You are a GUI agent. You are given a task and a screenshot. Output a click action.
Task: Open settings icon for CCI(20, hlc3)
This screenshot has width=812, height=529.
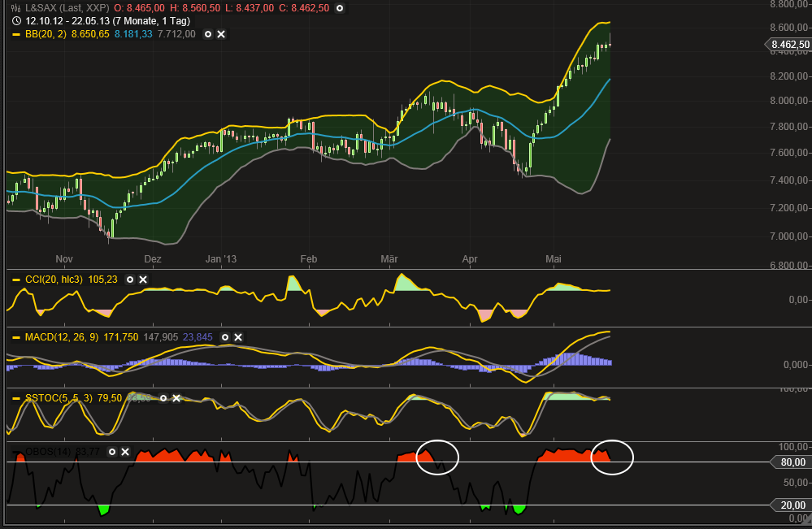(x=130, y=280)
